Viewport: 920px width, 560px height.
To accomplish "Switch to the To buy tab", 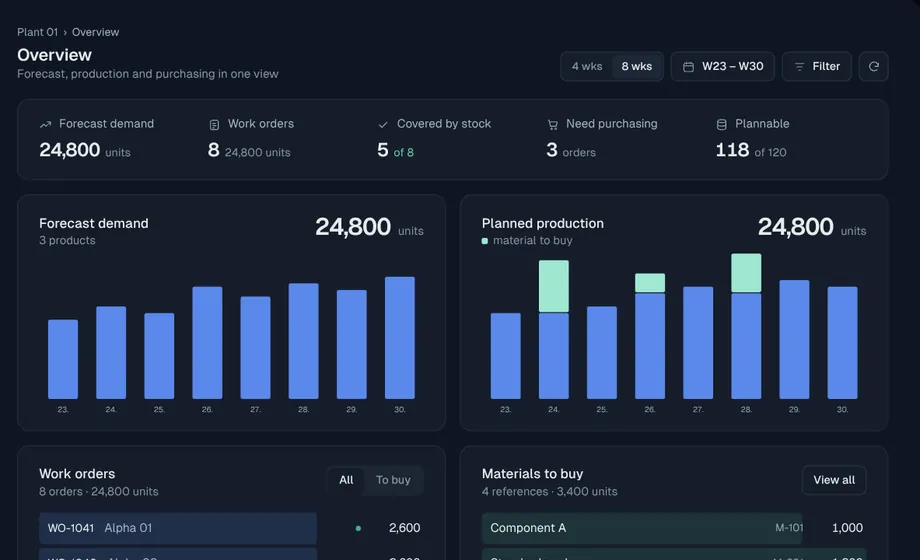I will point(393,480).
